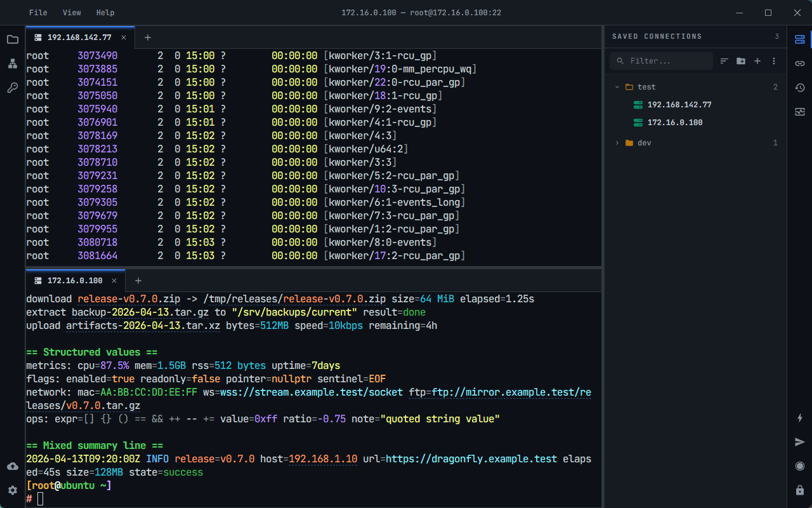Image resolution: width=812 pixels, height=508 pixels.
Task: Click the SAVED CONNECTIONS header
Action: point(657,37)
